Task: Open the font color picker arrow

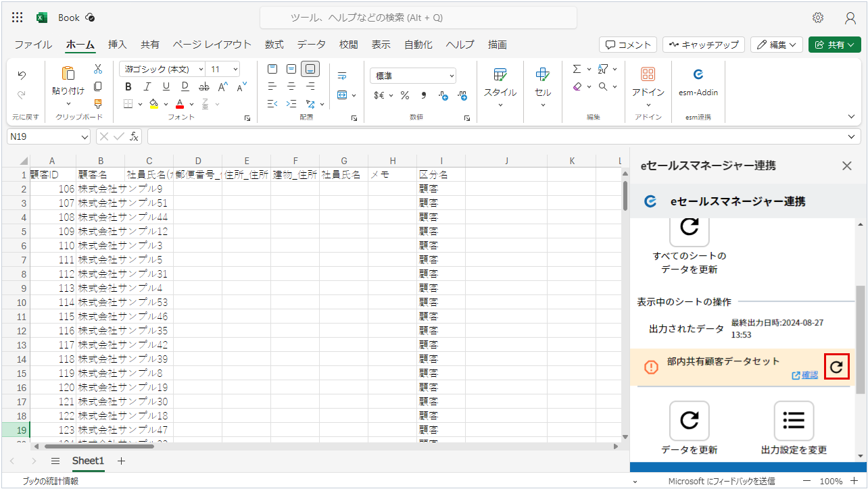Action: click(x=192, y=104)
